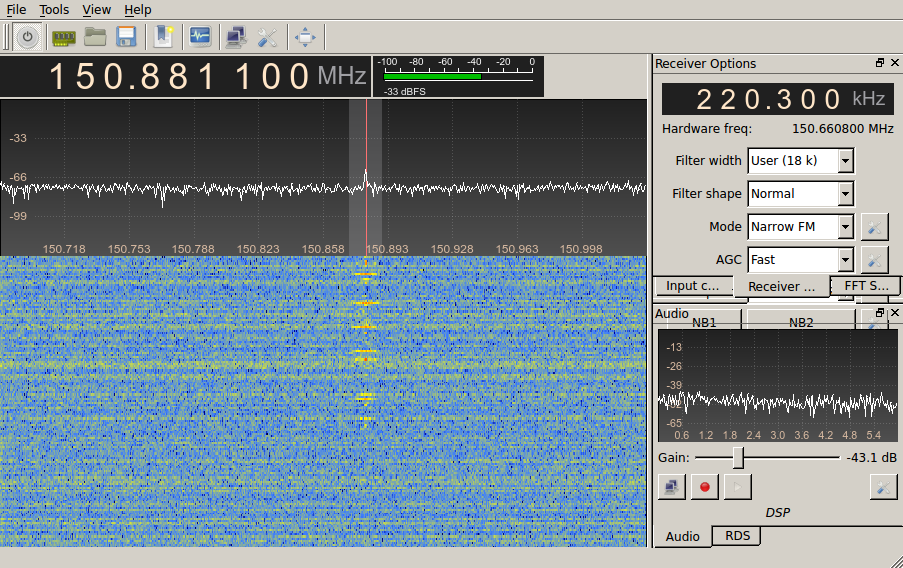Toggle the DSP power button in toolbar
Viewport: 903px width, 568px height.
pyautogui.click(x=27, y=37)
